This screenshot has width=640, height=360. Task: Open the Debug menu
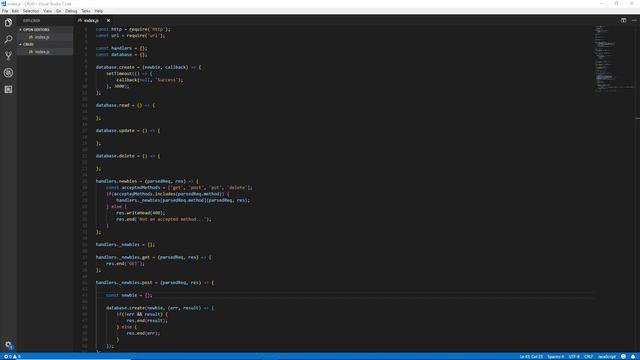coord(71,11)
